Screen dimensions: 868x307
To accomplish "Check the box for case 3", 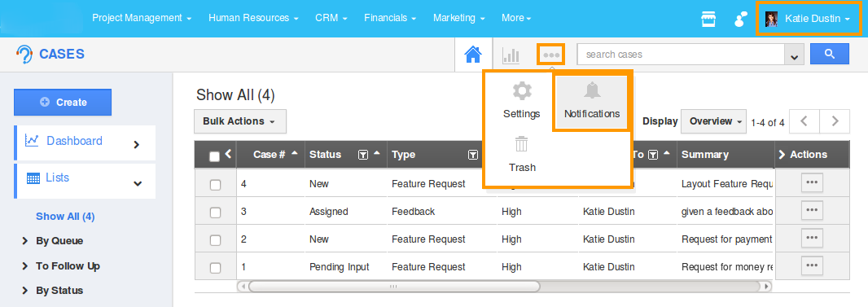I will pos(215,213).
